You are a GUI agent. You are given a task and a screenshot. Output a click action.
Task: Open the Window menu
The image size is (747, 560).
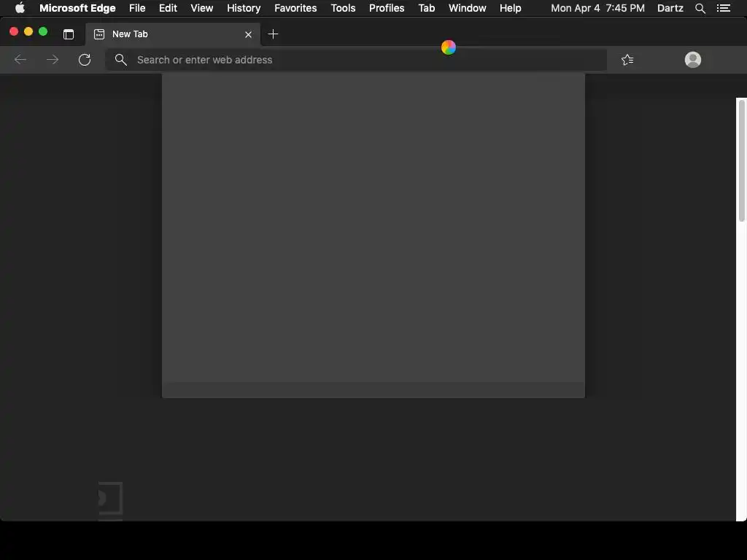pyautogui.click(x=467, y=8)
